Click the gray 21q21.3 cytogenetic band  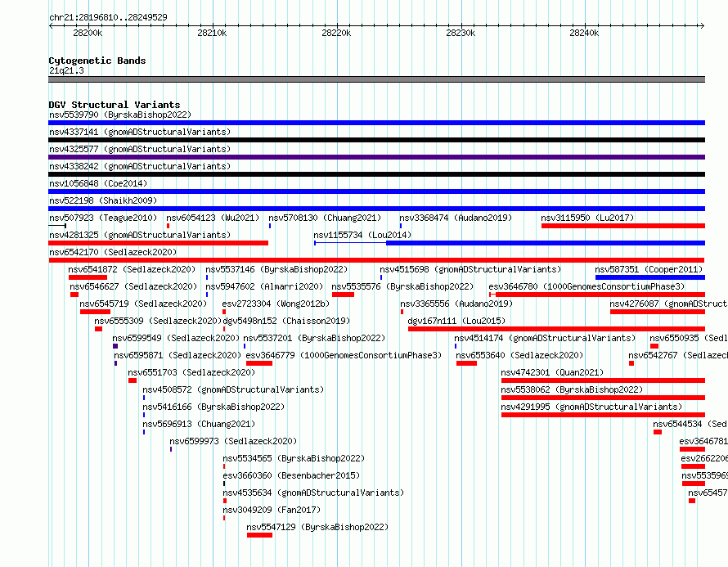tap(376, 79)
